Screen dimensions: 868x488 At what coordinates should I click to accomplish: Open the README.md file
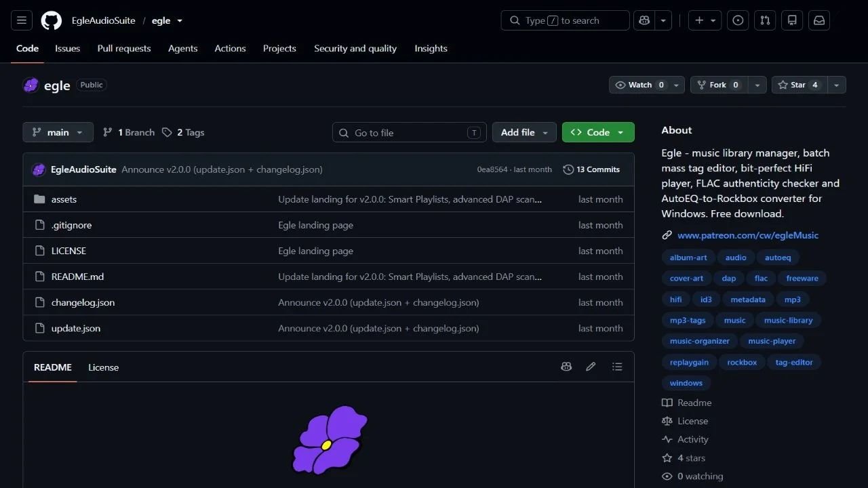(x=77, y=277)
